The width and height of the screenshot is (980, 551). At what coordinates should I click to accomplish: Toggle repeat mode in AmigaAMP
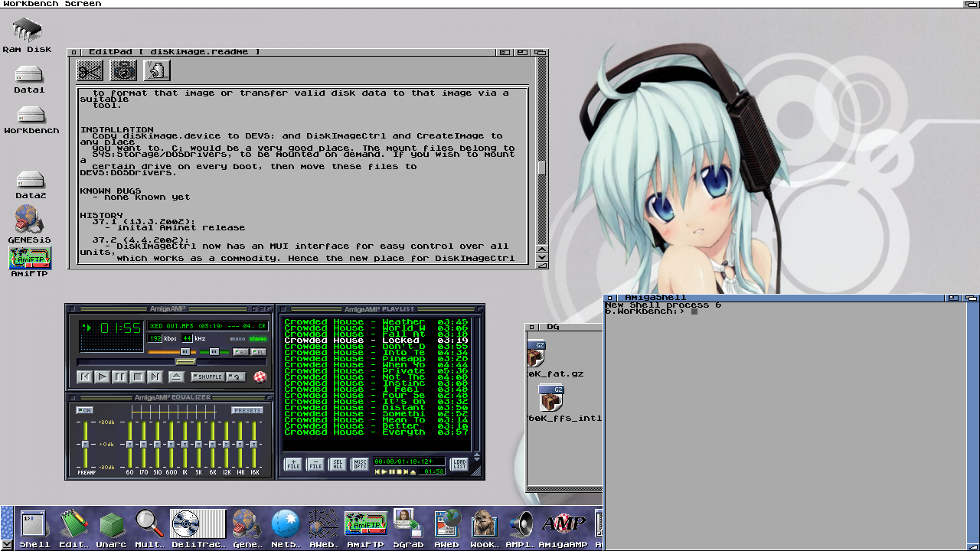click(x=236, y=377)
